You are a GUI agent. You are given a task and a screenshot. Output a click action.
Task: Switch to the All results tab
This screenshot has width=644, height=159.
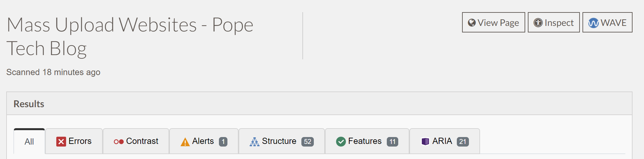click(29, 141)
